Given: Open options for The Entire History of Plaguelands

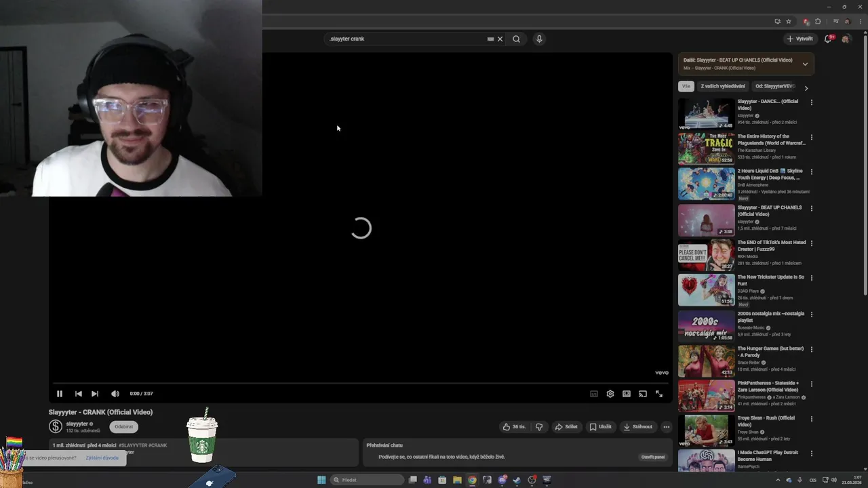Looking at the screenshot, I should 812,138.
